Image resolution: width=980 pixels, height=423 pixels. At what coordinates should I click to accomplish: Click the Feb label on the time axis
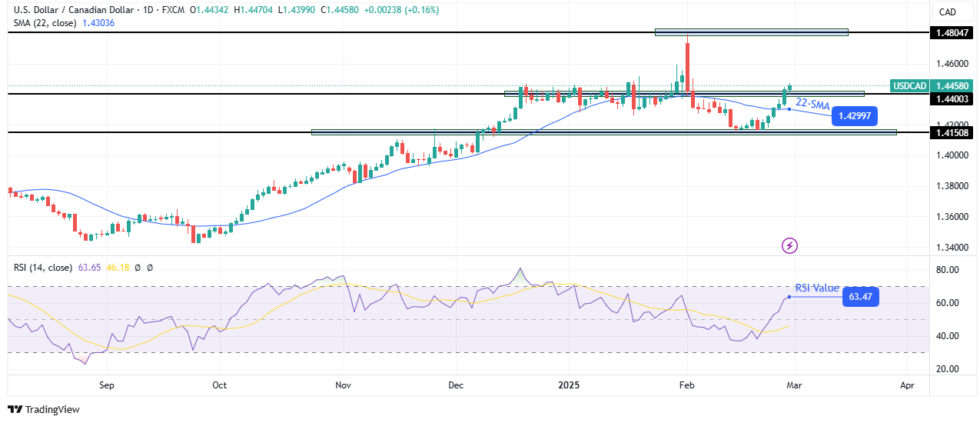pyautogui.click(x=686, y=384)
